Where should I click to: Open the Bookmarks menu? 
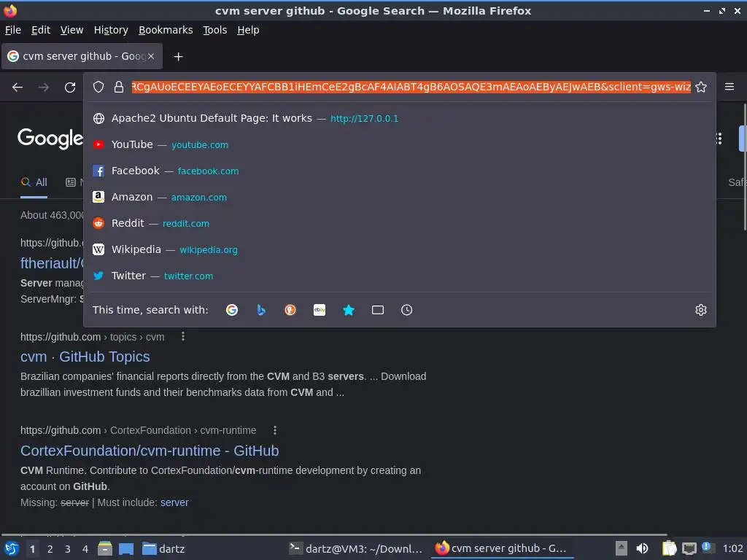click(x=166, y=30)
